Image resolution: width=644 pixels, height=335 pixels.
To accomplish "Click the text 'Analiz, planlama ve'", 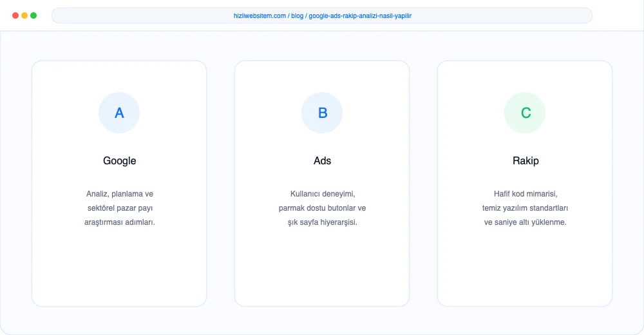I will click(120, 194).
